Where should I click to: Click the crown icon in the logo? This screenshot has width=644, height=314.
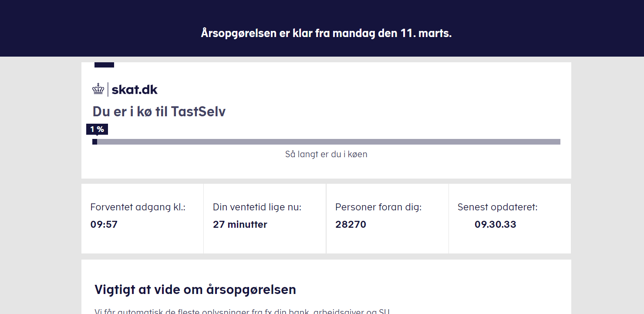(98, 89)
